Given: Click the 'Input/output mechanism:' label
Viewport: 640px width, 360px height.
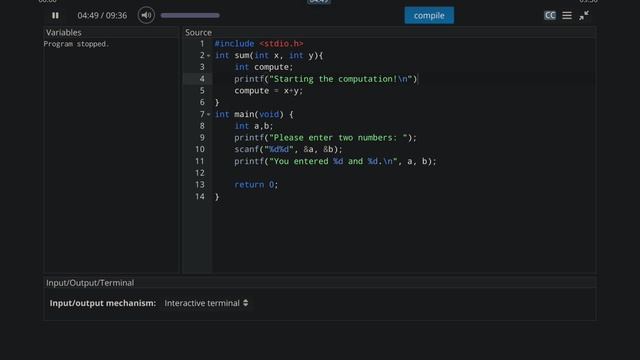Looking at the screenshot, I should click(x=103, y=303).
